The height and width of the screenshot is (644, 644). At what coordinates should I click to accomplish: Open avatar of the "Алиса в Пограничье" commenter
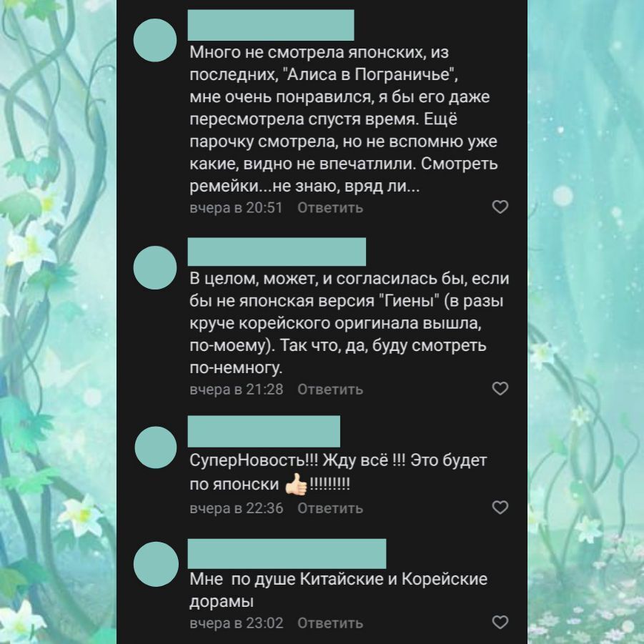click(x=155, y=40)
